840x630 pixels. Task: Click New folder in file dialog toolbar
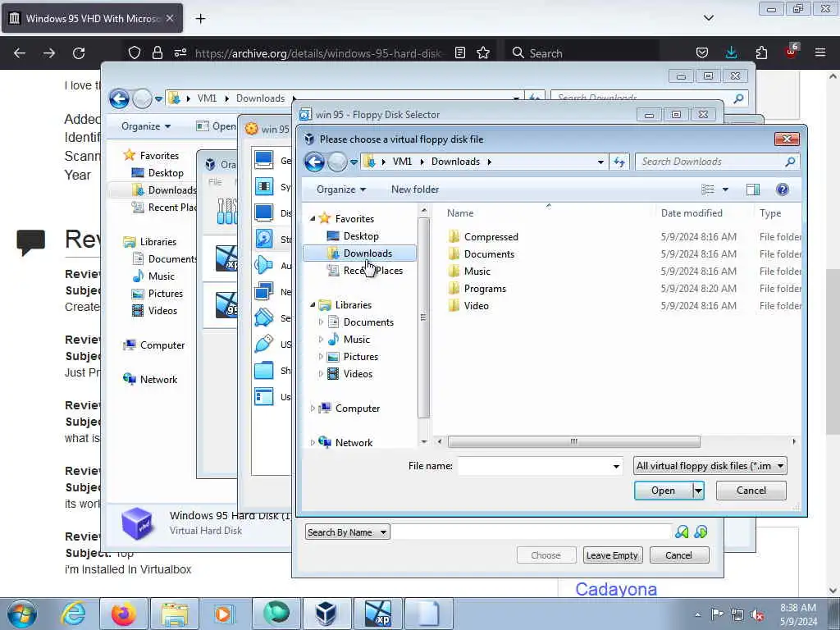(414, 189)
